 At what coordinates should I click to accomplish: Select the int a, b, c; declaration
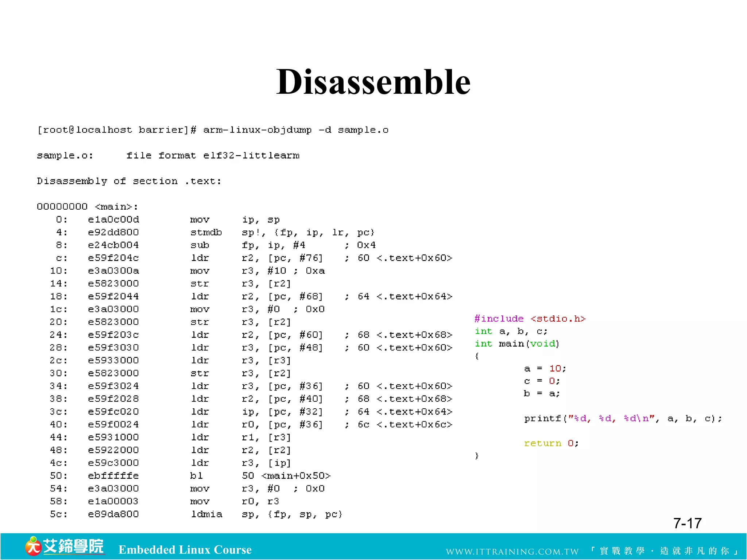[x=511, y=331]
